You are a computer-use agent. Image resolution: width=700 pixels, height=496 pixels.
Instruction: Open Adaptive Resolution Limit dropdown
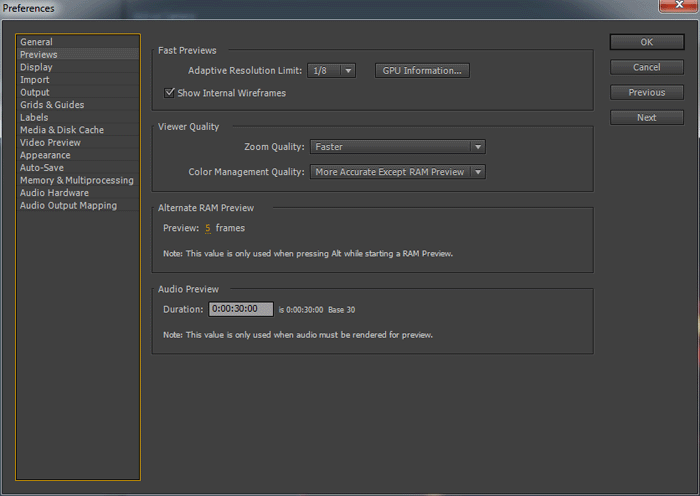click(332, 71)
